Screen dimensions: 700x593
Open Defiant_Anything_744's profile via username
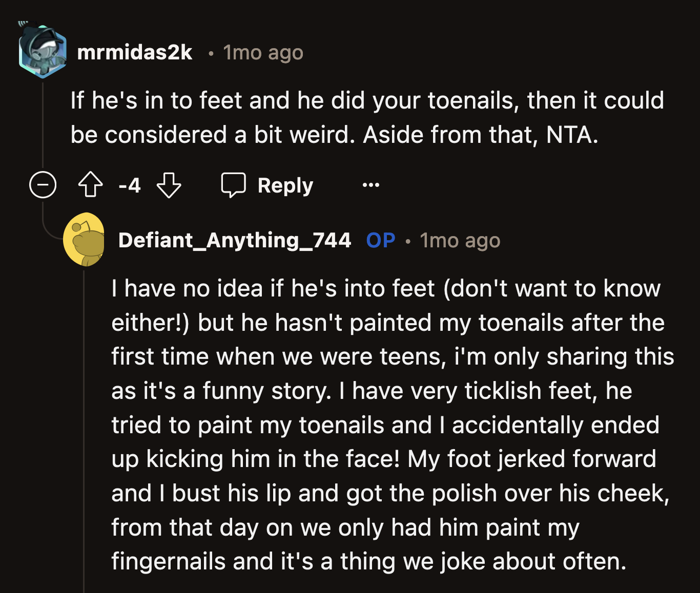pyautogui.click(x=235, y=240)
